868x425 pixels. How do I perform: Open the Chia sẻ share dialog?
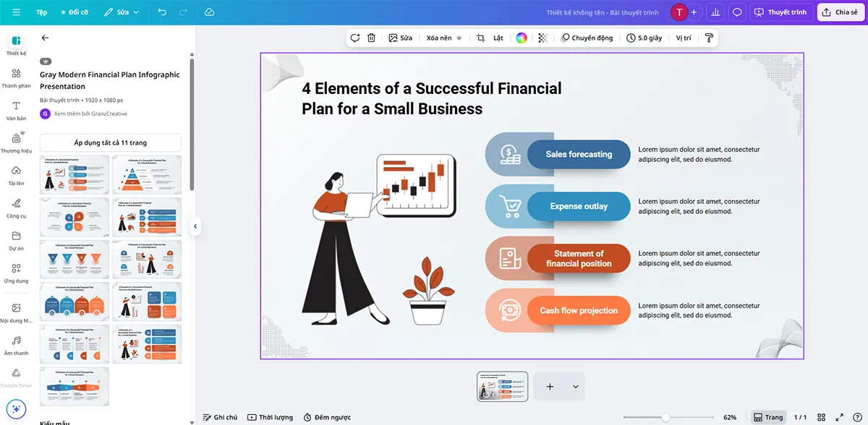[840, 12]
